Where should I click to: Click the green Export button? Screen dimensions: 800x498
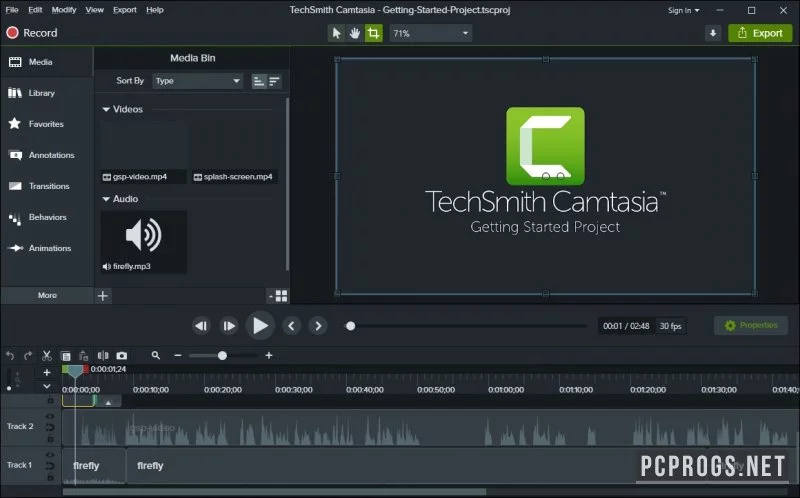760,33
